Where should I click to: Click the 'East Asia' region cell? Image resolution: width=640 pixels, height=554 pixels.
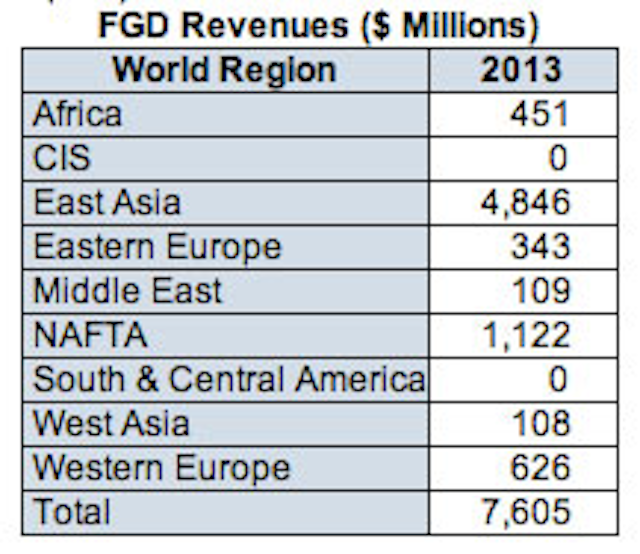point(107,202)
